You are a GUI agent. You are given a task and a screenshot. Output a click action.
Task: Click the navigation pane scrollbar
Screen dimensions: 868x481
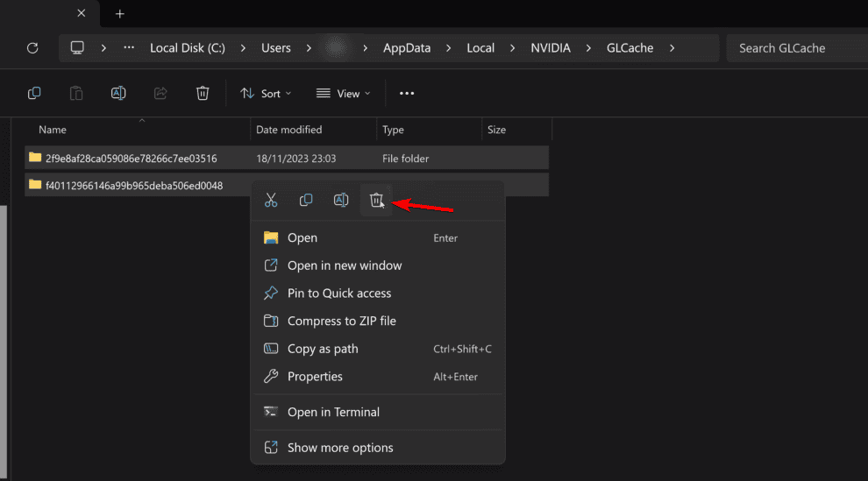[4, 341]
